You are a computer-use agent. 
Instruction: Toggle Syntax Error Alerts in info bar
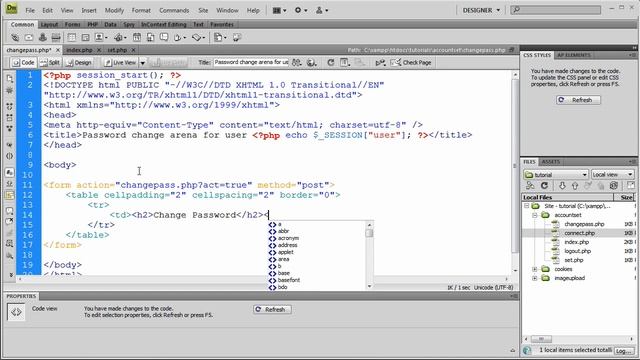pyautogui.click(x=9, y=196)
